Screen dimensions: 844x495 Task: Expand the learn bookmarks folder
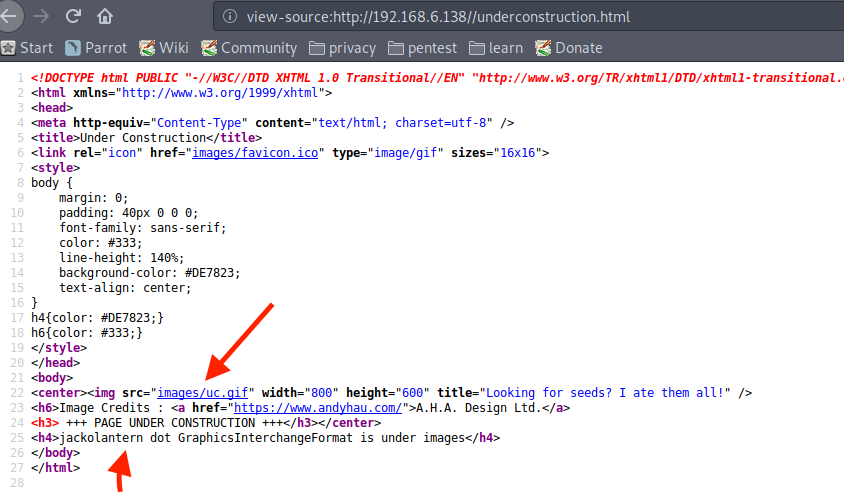point(496,48)
